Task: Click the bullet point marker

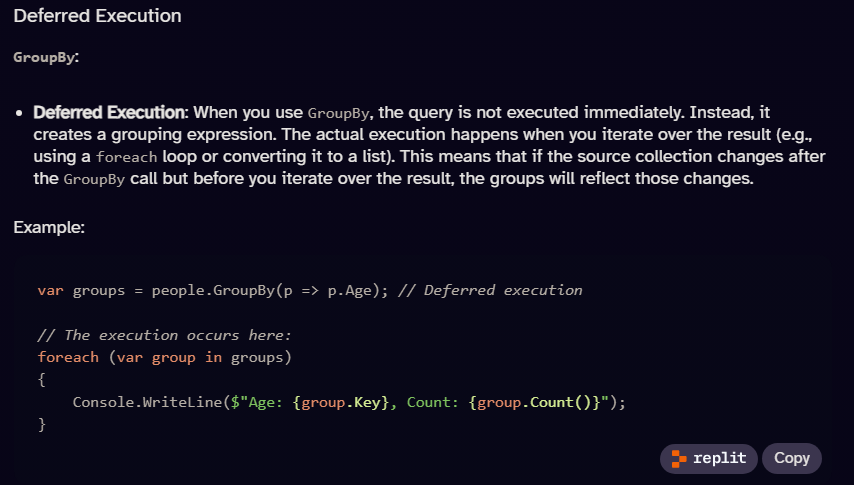Action: pyautogui.click(x=20, y=113)
